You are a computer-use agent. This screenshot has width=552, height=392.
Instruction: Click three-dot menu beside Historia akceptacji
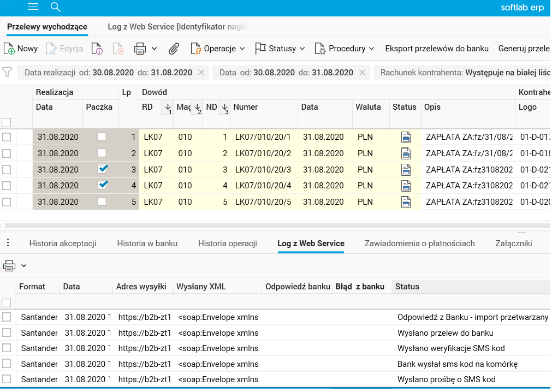8,243
